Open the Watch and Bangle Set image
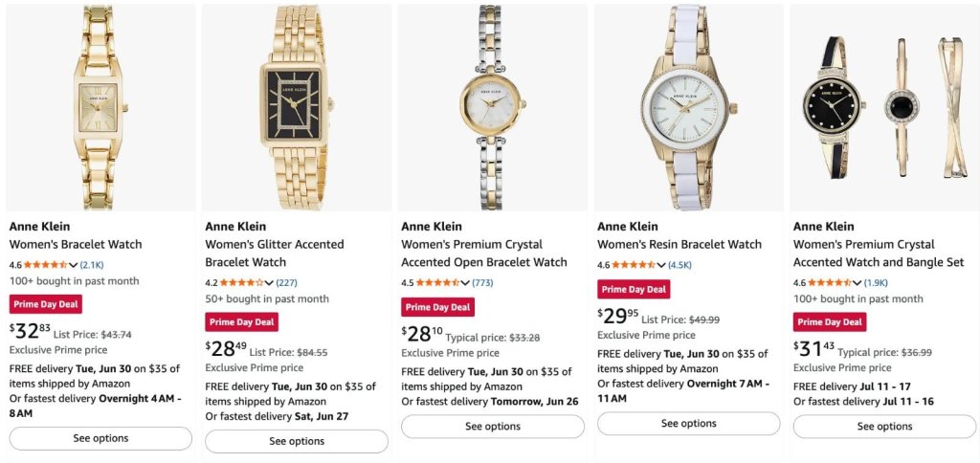 (884, 107)
